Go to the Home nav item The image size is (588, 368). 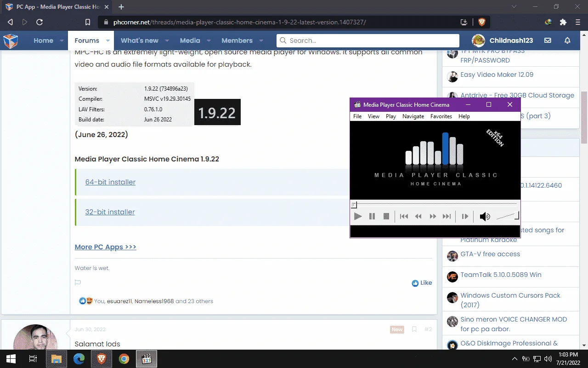43,40
